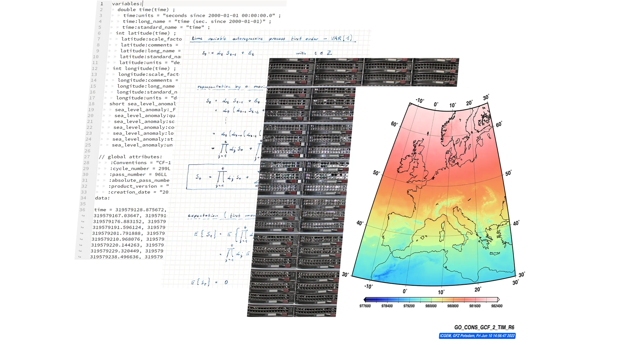Click the white right arrow of colorbar
Viewport: 644px width, 345px height.
tap(498, 300)
